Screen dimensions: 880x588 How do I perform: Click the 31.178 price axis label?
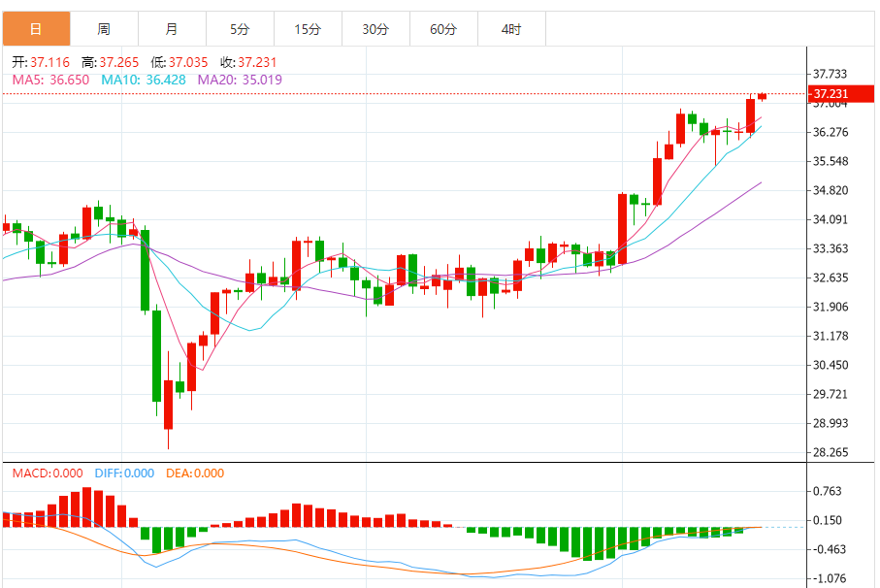click(x=831, y=336)
